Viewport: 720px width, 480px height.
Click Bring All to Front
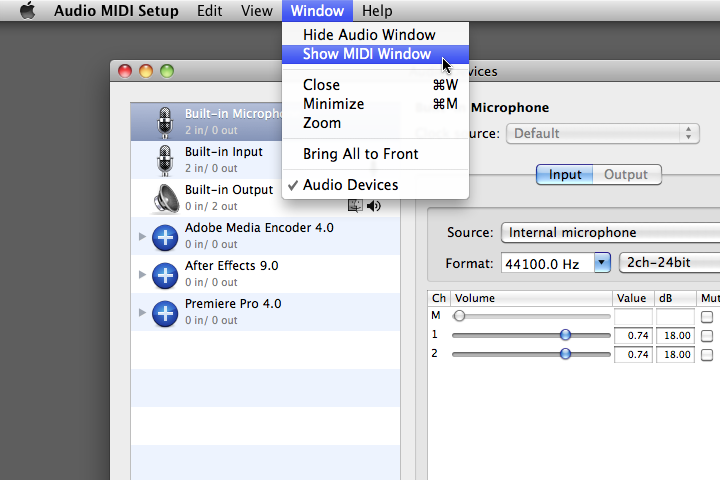tap(360, 154)
